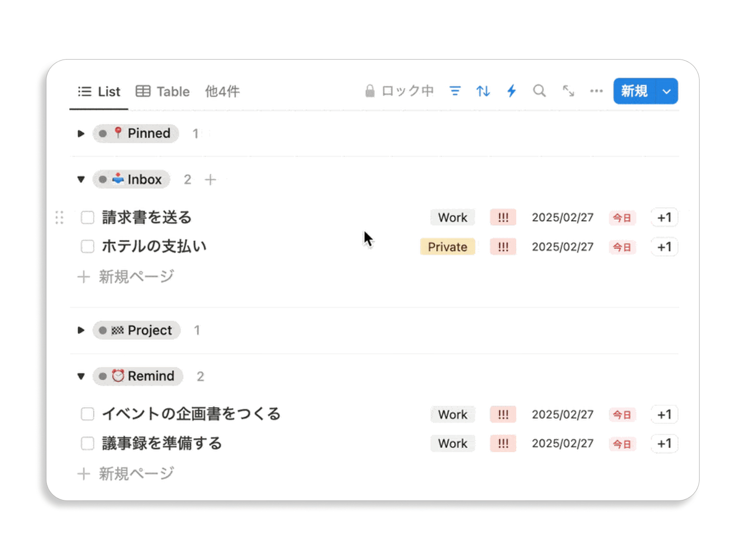Open the filter icon in toolbar
The image size is (746, 560).
[455, 91]
